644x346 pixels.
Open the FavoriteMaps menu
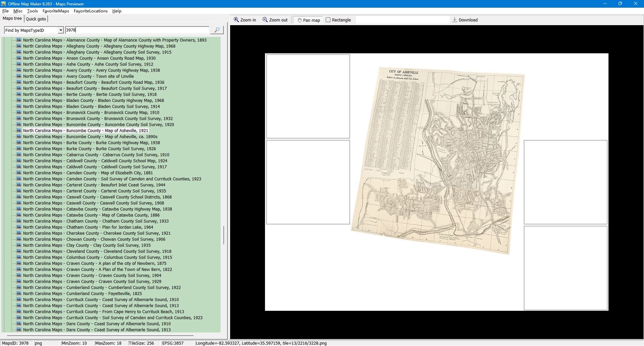pos(56,11)
